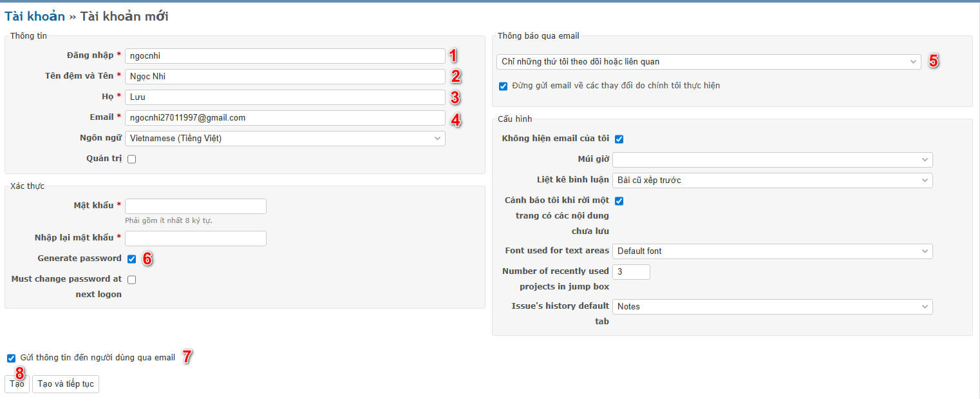
Task: Uncheck Không hiện email của tôi
Action: coord(619,139)
